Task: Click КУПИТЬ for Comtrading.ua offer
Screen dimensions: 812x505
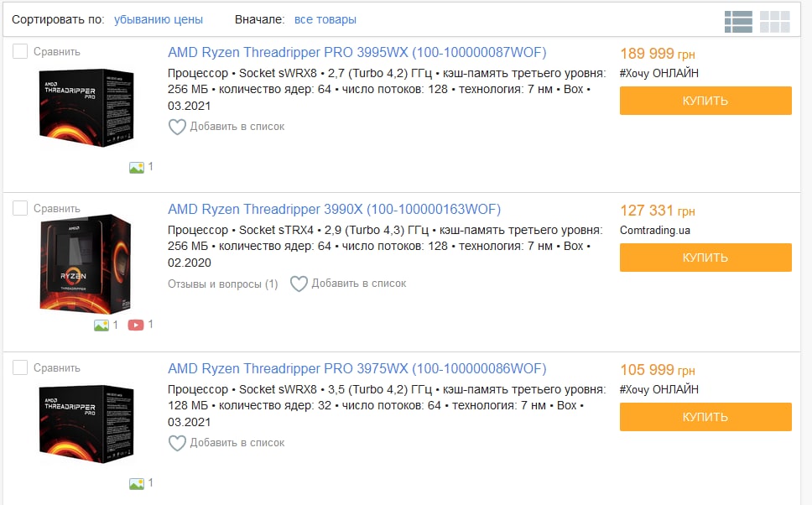Action: tap(705, 258)
